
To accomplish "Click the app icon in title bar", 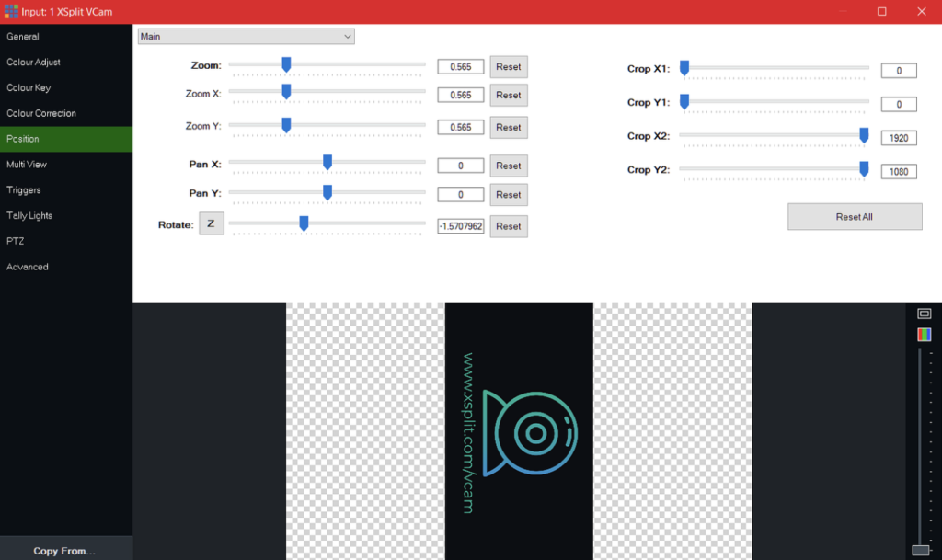I will click(11, 11).
